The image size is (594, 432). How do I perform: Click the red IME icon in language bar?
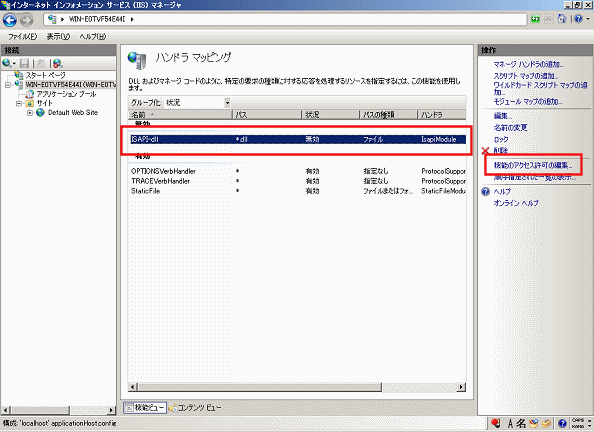click(x=496, y=423)
